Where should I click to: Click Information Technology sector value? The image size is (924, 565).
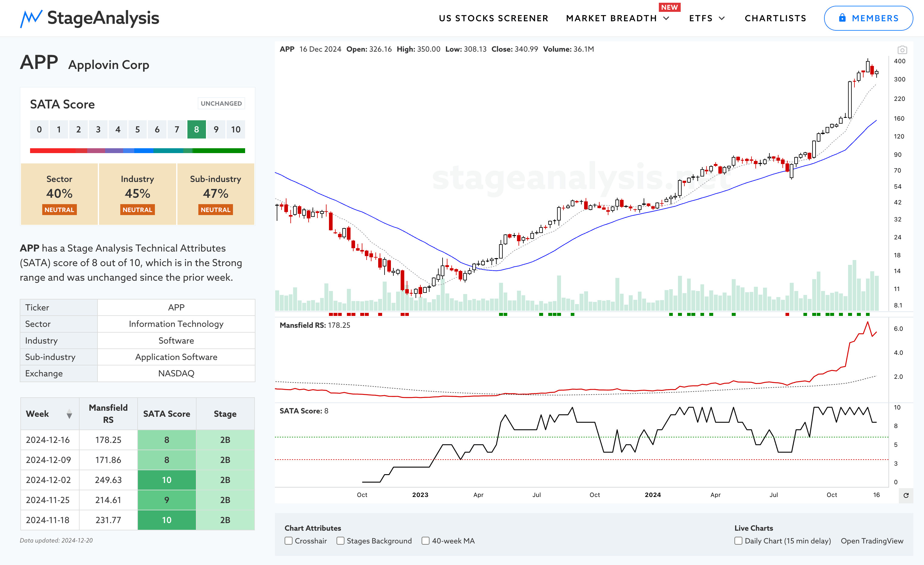pos(176,324)
